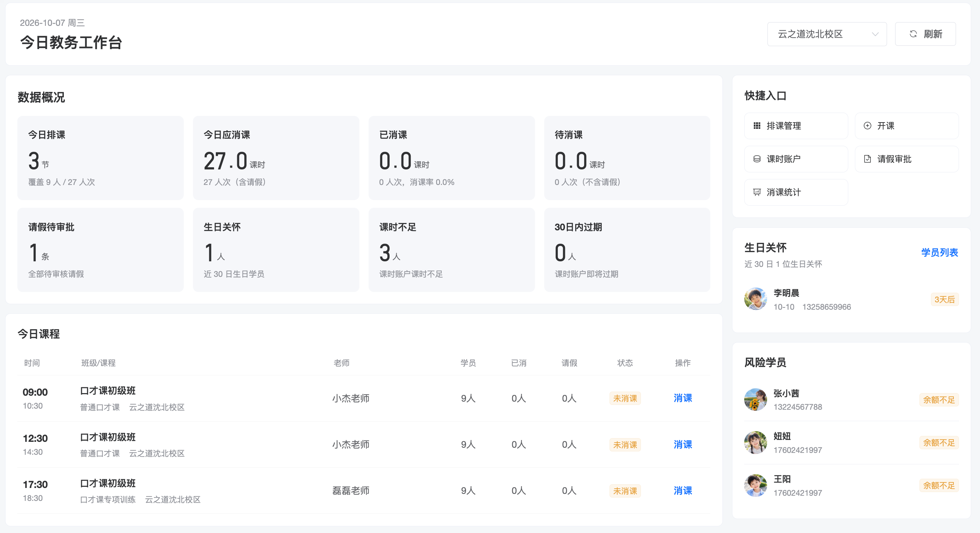The image size is (980, 533).
Task: Open the 学员列表 link
Action: pos(939,252)
